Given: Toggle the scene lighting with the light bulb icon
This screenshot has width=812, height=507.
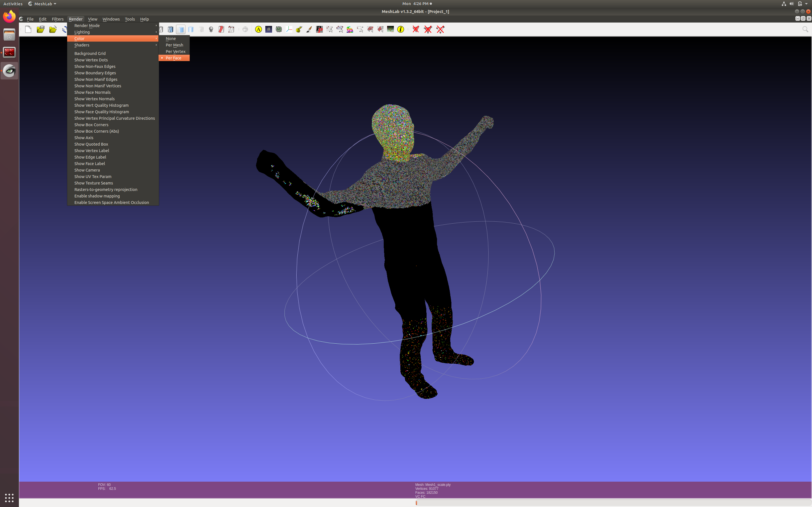Looking at the screenshot, I should point(211,30).
